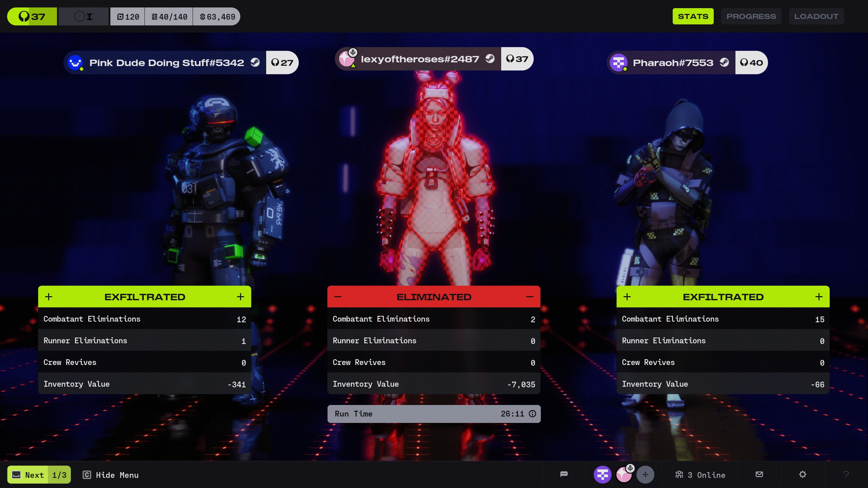Expand Pharaoh's EXFILTRATED panel using the right plus icon

[x=819, y=297]
